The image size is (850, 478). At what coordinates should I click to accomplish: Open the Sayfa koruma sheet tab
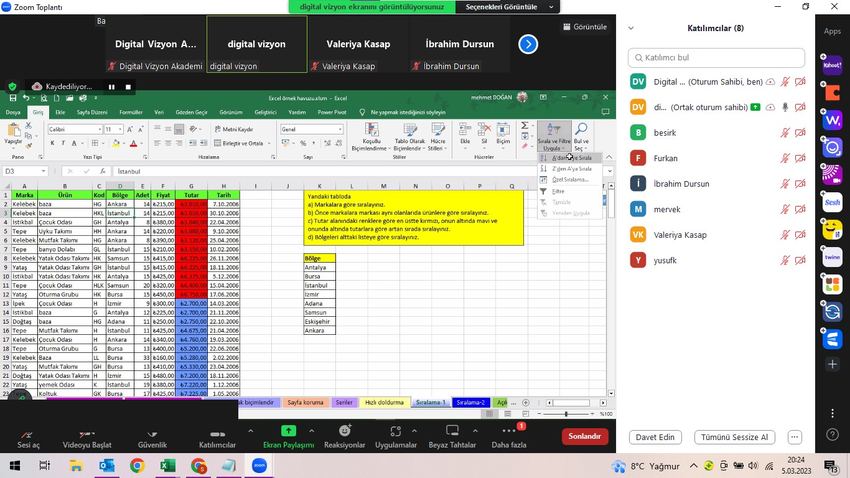point(305,403)
